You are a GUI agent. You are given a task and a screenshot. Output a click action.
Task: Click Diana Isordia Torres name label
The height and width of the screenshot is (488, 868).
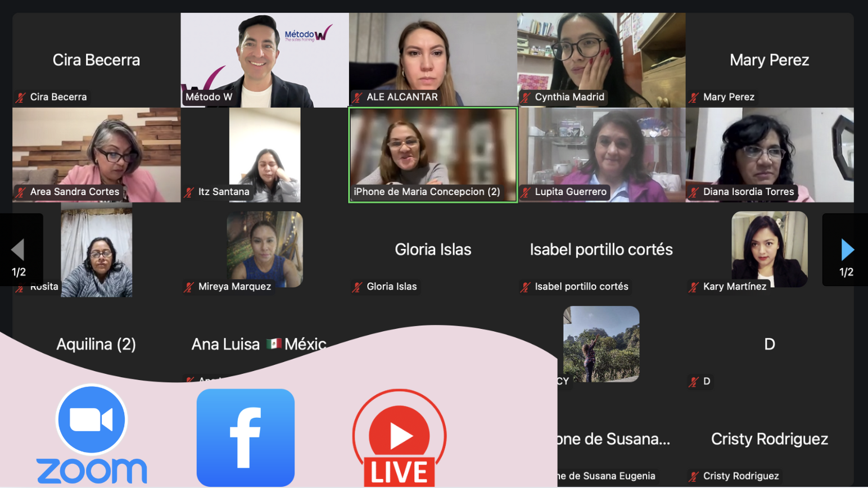tap(748, 192)
